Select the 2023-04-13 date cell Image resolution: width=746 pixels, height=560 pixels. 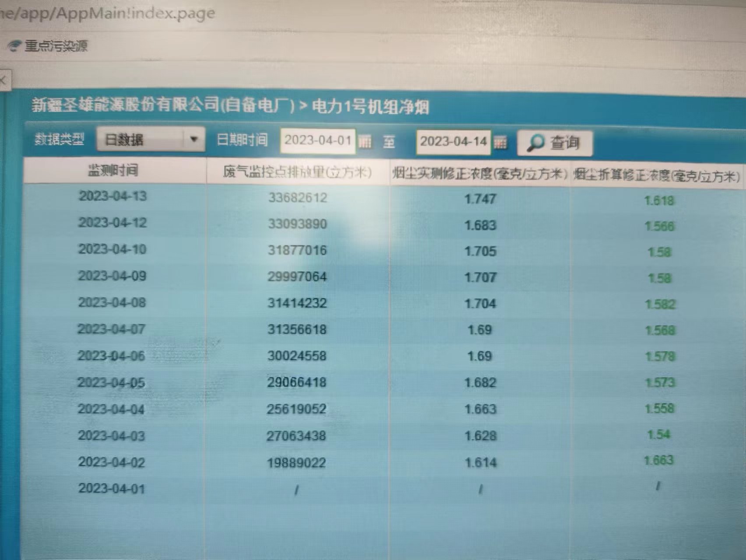coord(113,196)
